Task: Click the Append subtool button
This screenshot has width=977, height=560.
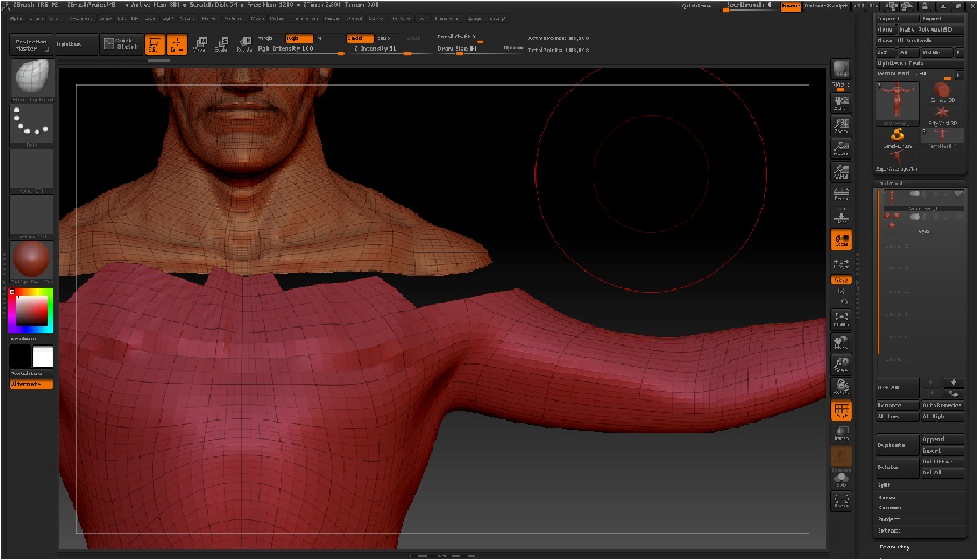Action: [942, 438]
